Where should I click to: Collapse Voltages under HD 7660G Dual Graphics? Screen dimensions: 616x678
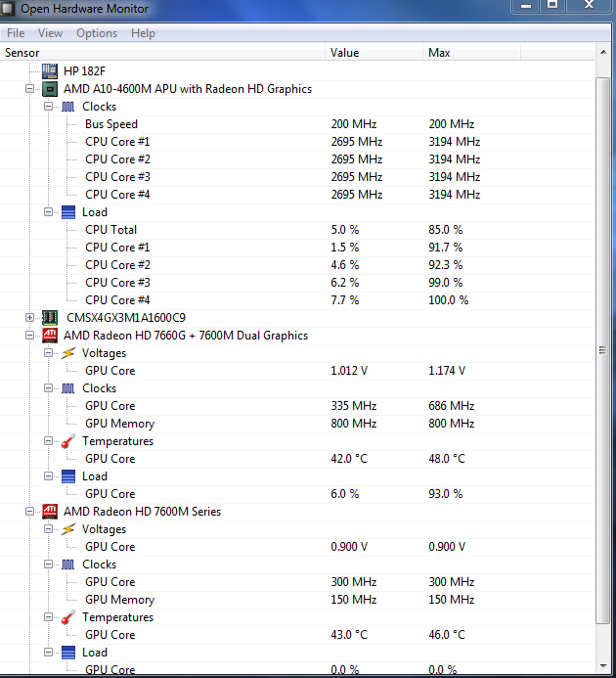pyautogui.click(x=48, y=353)
